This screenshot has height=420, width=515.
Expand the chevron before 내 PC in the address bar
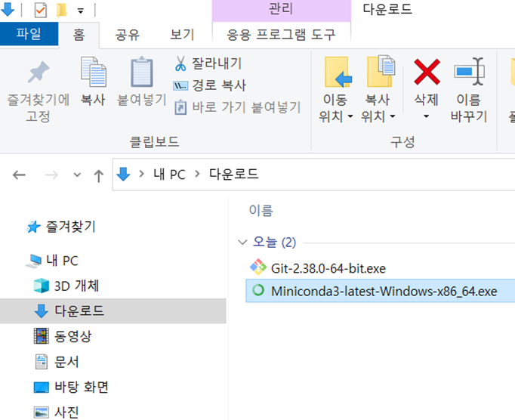tap(141, 174)
